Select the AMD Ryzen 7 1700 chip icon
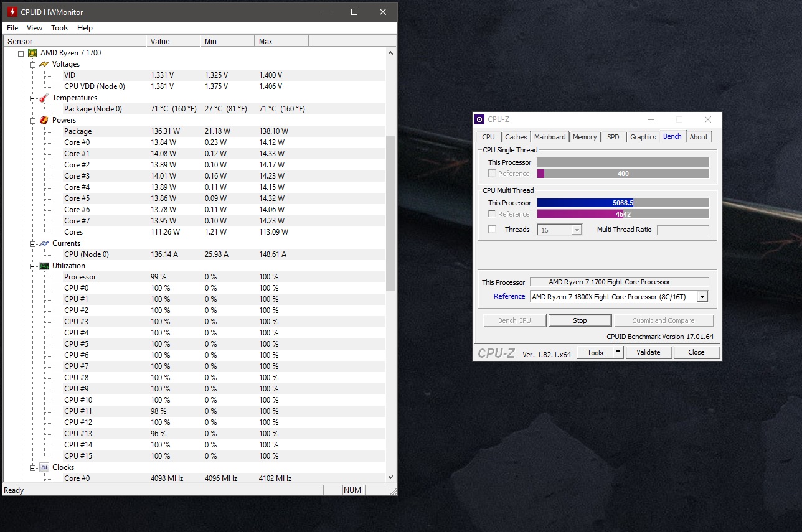This screenshot has width=802, height=532. pos(32,53)
